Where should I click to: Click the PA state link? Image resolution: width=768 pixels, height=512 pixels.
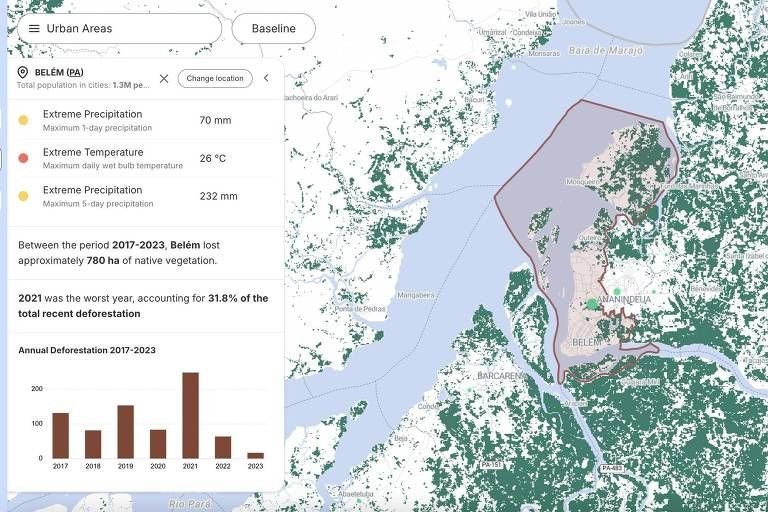(x=75, y=72)
